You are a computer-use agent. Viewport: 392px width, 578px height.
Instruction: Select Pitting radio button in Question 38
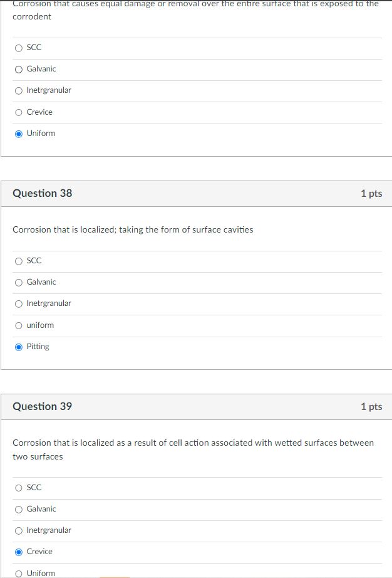(x=19, y=347)
